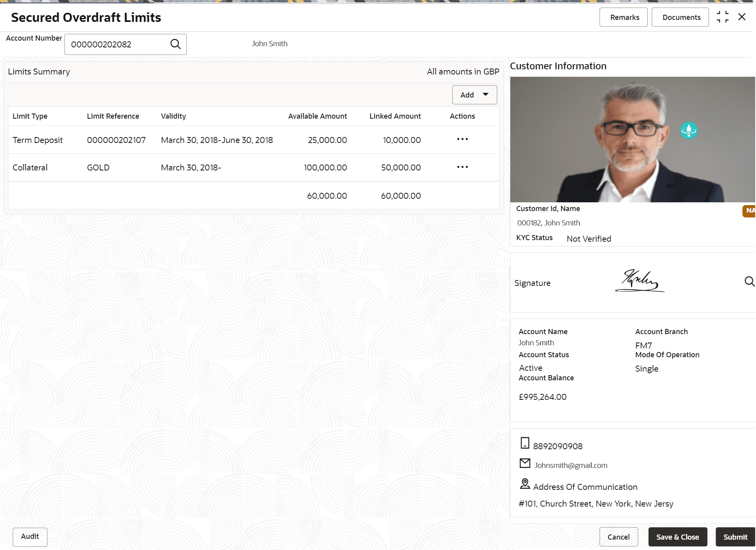The height and width of the screenshot is (550, 756).
Task: Click the account branch value FM7
Action: 643,346
